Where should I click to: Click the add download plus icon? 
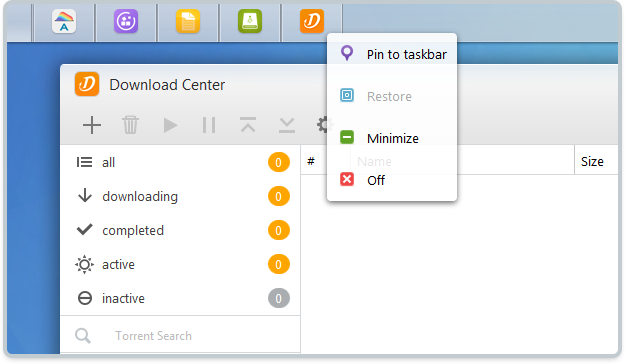(92, 125)
